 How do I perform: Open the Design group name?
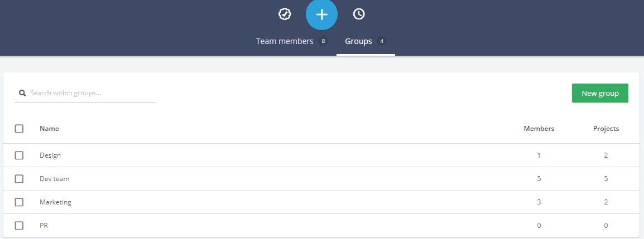(x=50, y=155)
